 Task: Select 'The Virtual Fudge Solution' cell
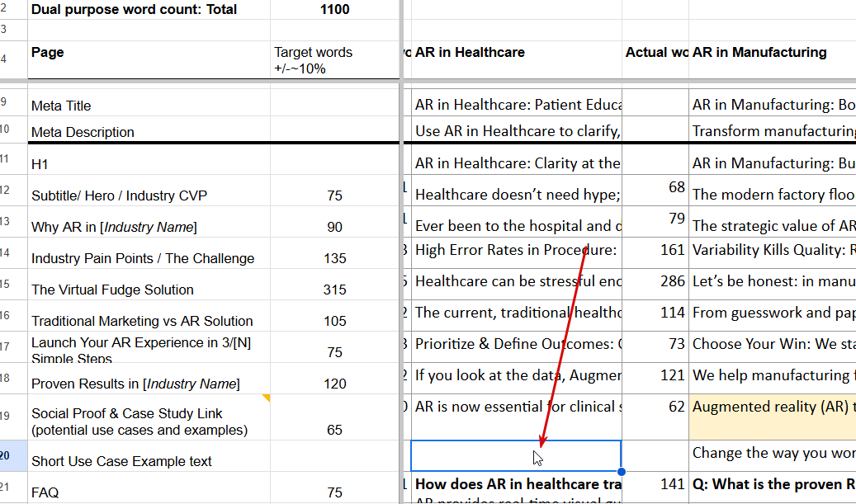tap(149, 285)
